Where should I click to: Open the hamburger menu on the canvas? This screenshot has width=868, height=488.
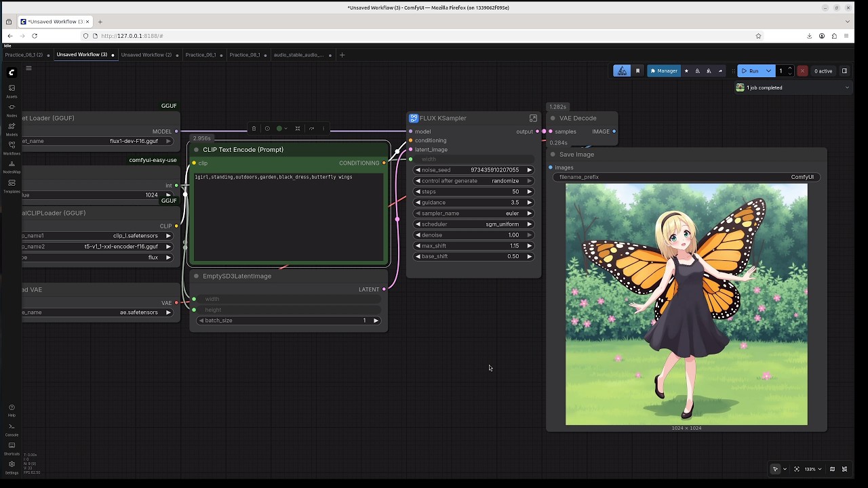click(28, 68)
